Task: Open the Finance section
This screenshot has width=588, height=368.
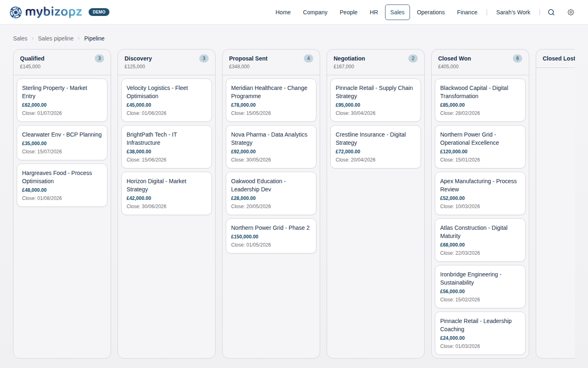Action: (467, 12)
